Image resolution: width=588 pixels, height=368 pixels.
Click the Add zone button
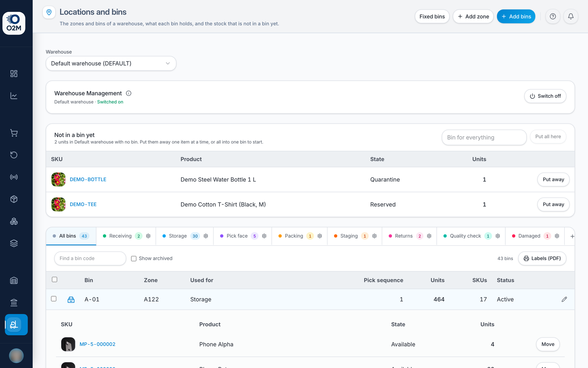pos(473,17)
